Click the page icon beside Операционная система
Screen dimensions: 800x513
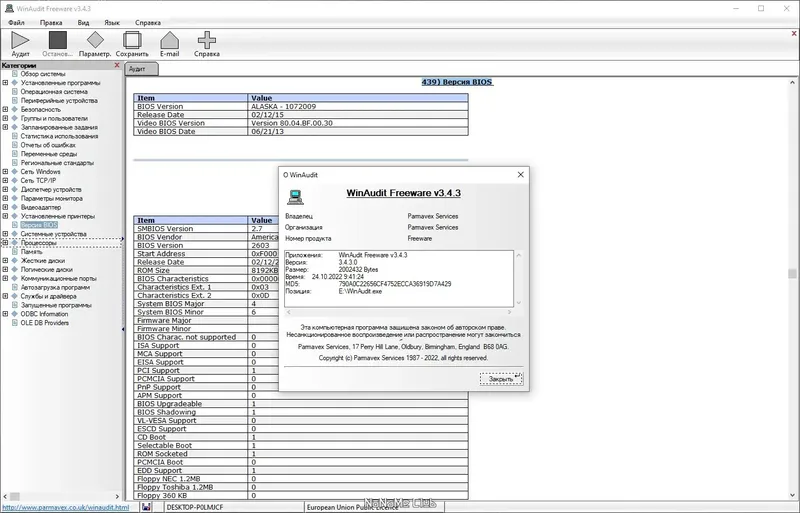pos(15,91)
